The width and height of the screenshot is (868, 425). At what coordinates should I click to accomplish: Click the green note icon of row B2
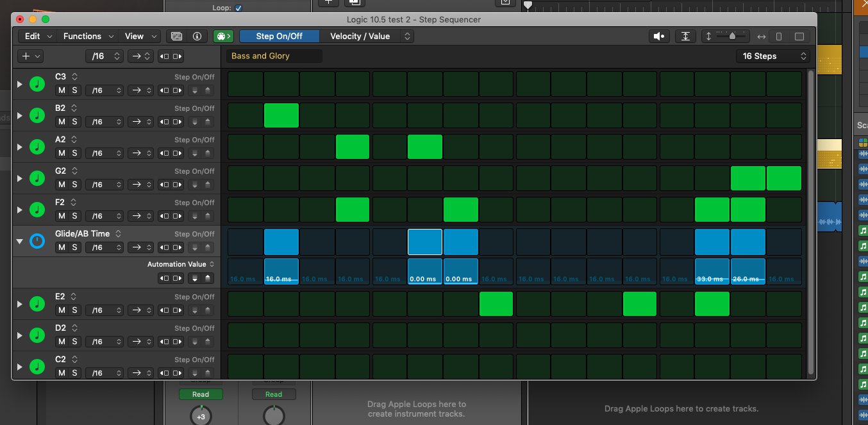point(37,115)
